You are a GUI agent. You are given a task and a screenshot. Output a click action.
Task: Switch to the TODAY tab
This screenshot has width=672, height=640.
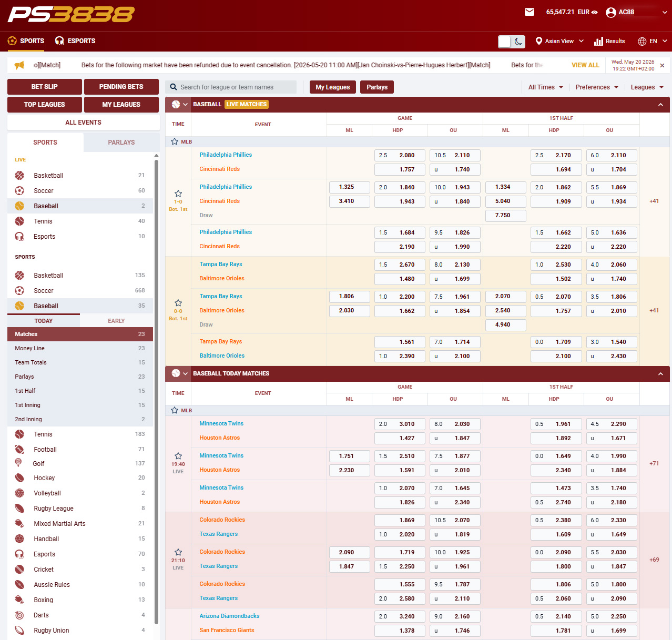[x=44, y=321]
